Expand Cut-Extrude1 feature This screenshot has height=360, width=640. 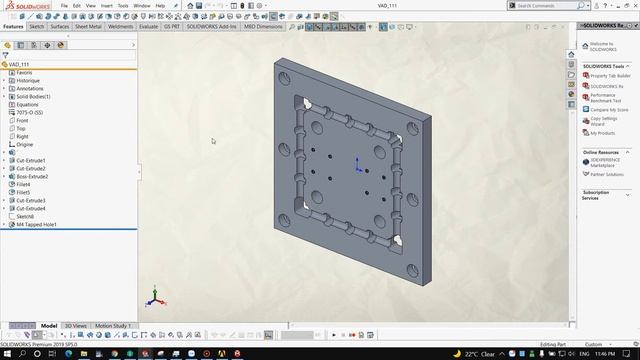coord(4,160)
